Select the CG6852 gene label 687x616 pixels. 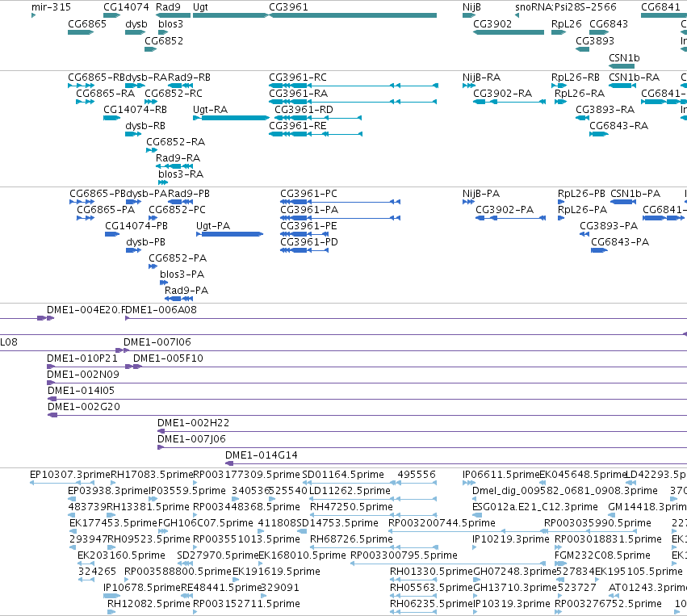pyautogui.click(x=164, y=40)
